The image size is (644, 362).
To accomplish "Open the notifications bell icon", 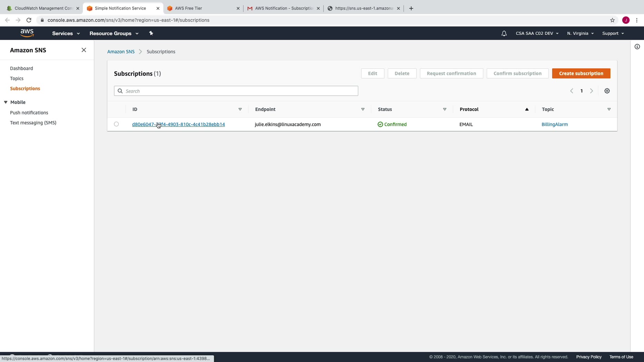I will tap(504, 33).
